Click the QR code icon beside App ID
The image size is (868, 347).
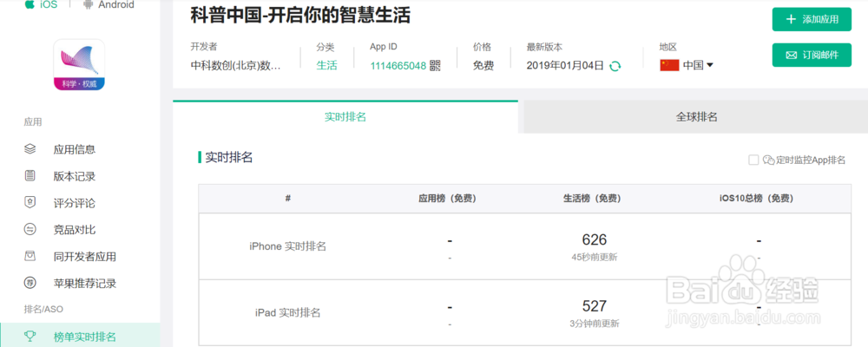point(435,66)
